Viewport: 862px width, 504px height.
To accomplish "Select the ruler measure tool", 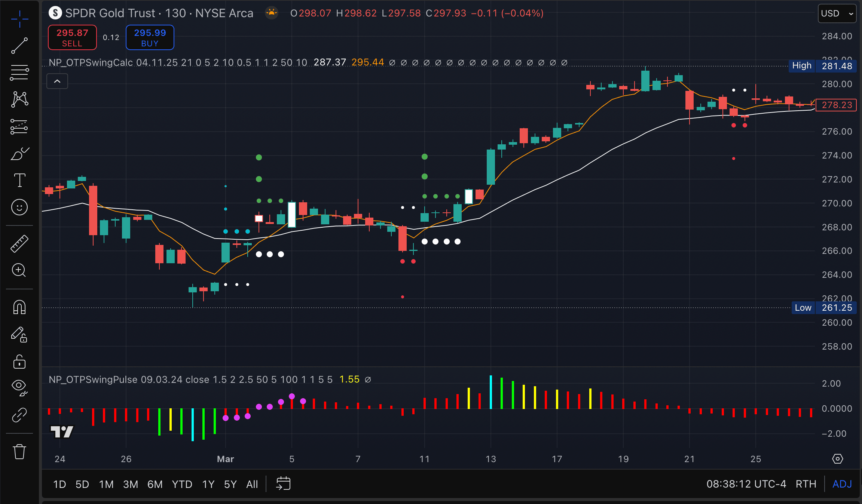I will pos(19,244).
